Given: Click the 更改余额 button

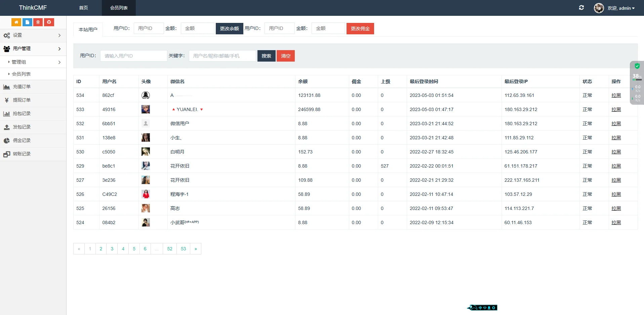Looking at the screenshot, I should pyautogui.click(x=229, y=29).
